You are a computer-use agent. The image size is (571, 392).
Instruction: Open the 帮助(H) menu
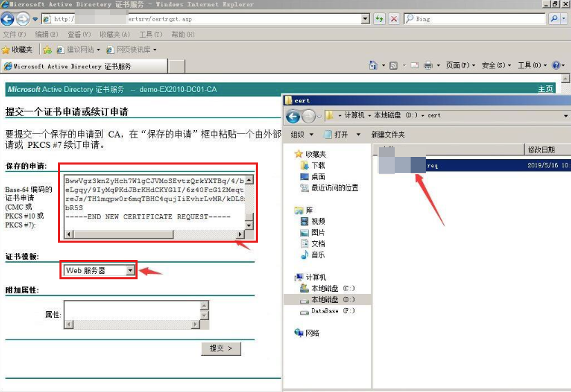coord(182,35)
